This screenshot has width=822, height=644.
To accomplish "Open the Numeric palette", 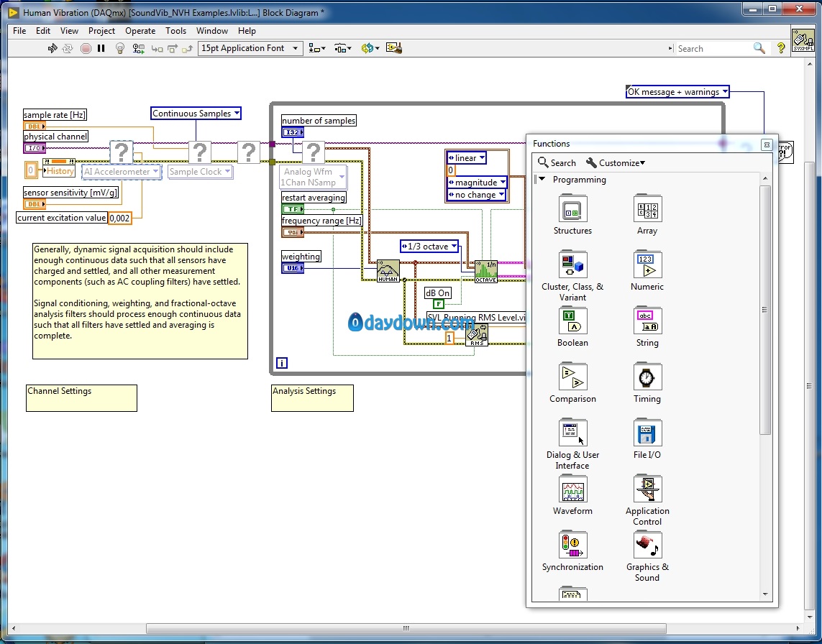I will (647, 270).
